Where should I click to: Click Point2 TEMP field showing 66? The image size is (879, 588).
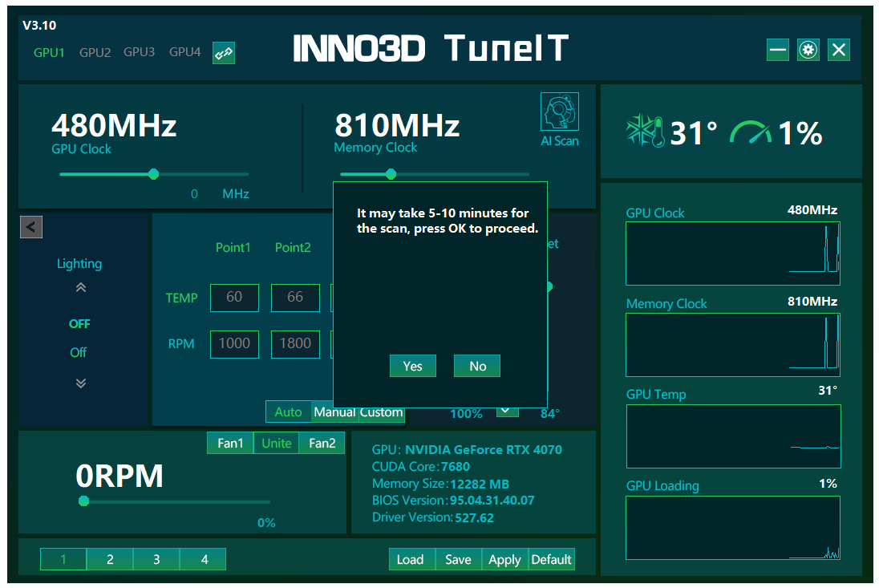point(295,297)
